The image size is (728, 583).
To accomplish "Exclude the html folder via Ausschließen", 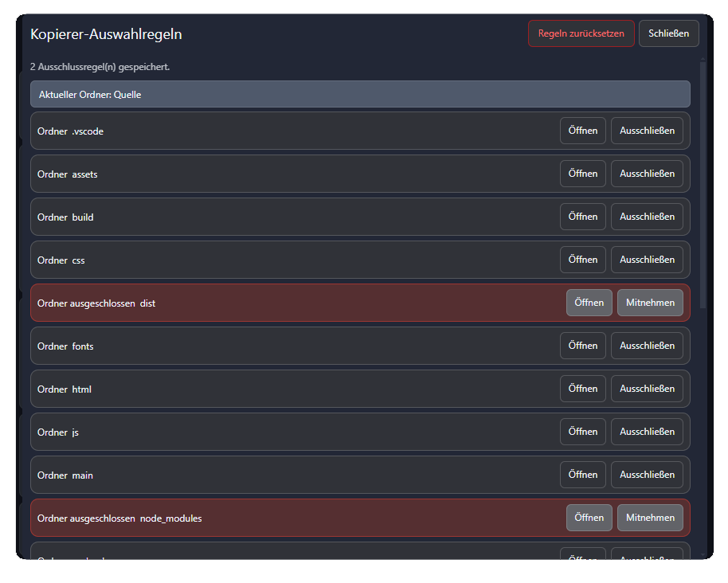I will (647, 389).
